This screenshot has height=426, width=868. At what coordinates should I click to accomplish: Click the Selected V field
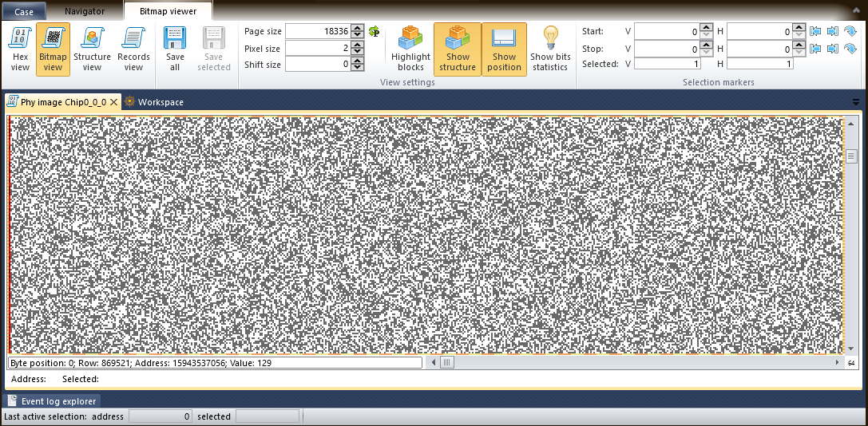click(668, 64)
